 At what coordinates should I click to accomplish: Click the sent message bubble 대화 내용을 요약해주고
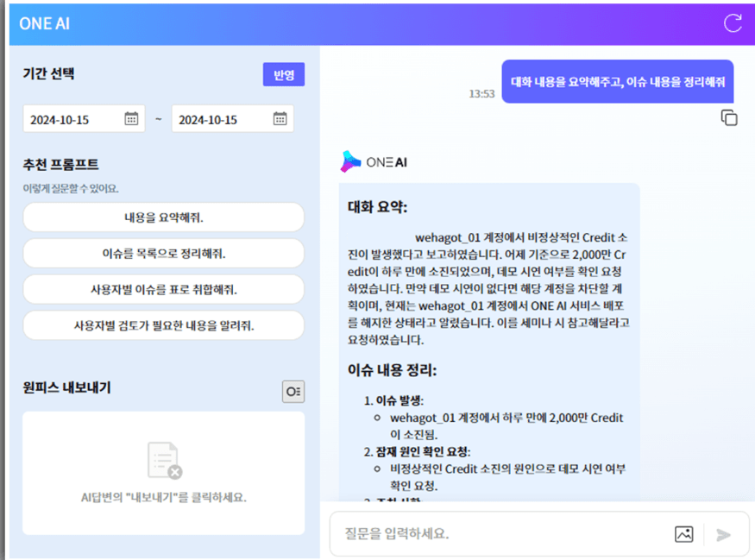(617, 81)
